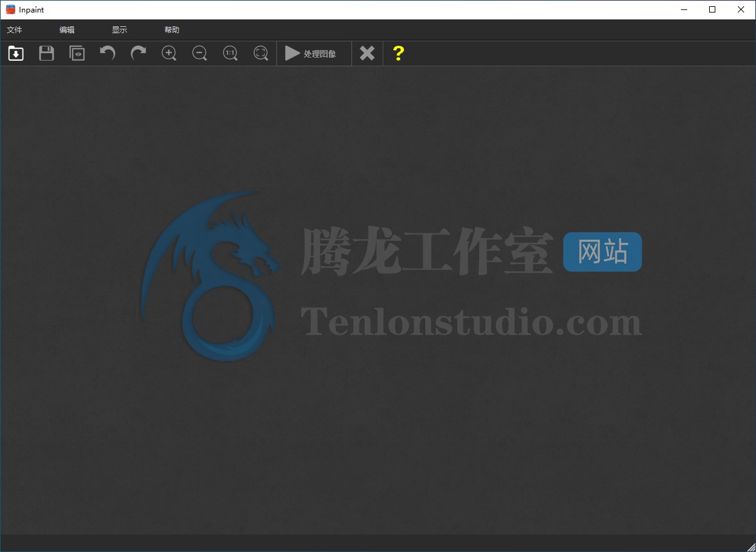Open the 显示 menu

[119, 30]
